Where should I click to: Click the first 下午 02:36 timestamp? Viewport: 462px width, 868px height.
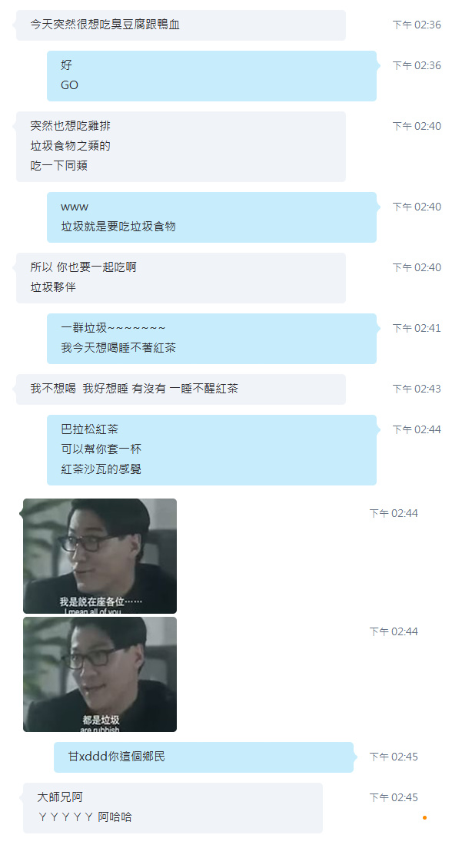click(x=417, y=25)
